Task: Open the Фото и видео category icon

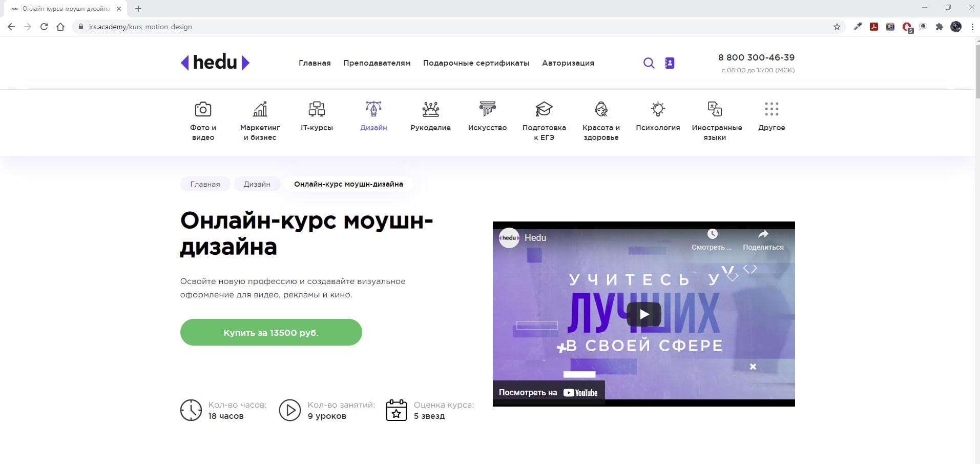Action: click(203, 109)
